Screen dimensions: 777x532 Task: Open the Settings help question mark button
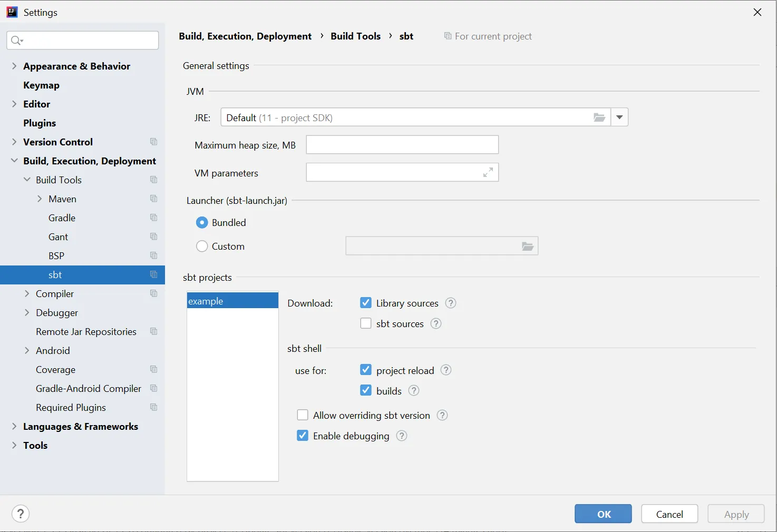[x=21, y=514]
